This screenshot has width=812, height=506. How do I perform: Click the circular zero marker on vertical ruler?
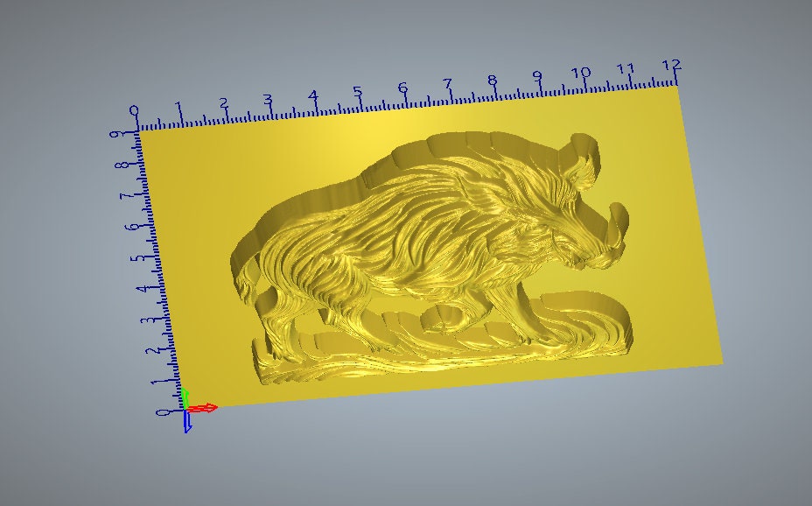tap(163, 411)
